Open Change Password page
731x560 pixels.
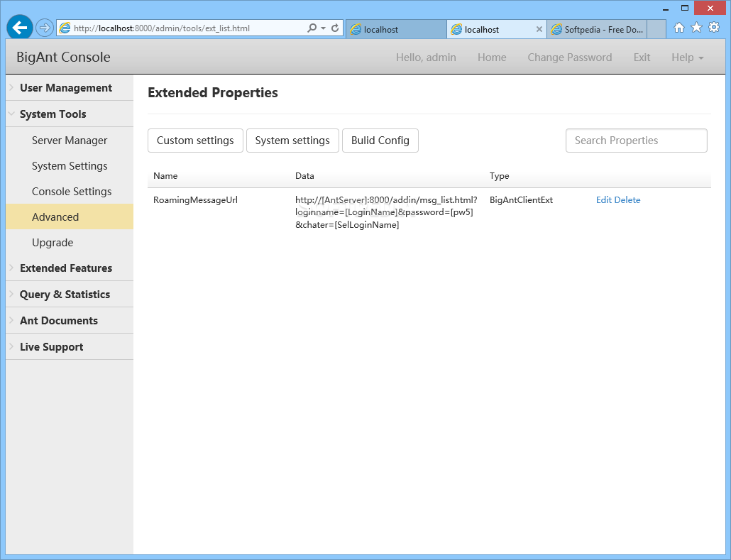click(570, 57)
